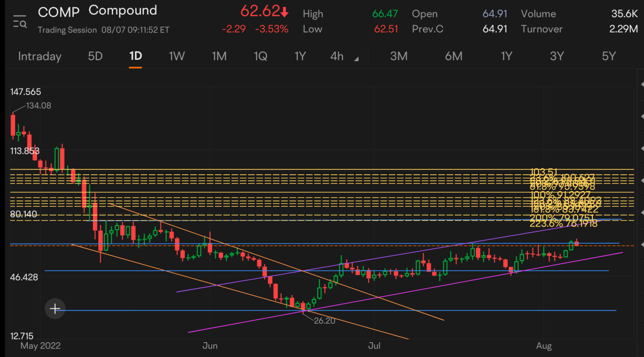Click the Trading Session timestamp text

point(103,30)
